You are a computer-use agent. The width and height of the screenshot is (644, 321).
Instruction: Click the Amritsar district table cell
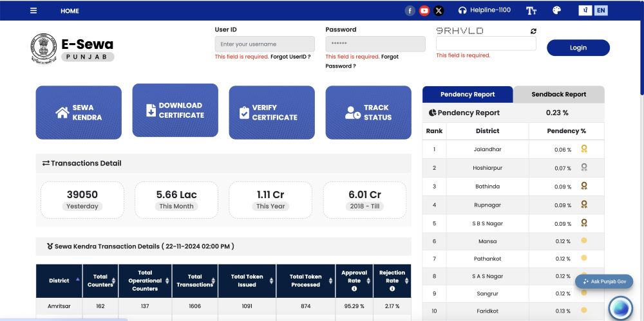tap(59, 306)
